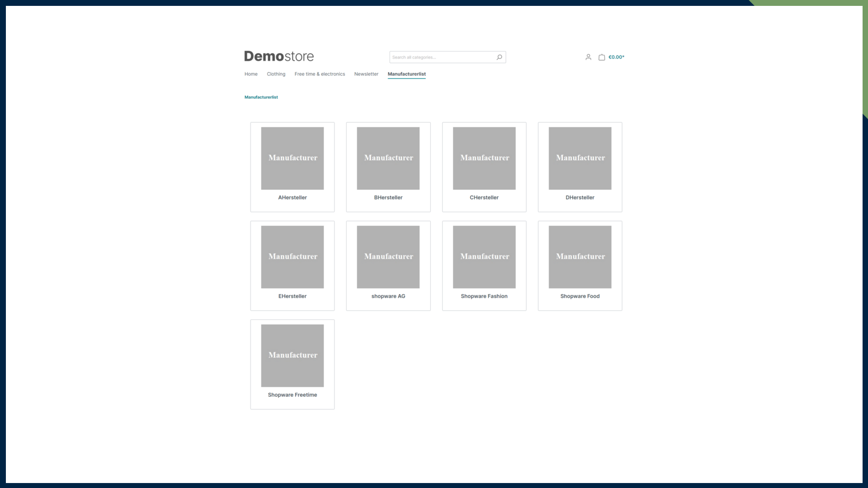
Task: Open the Clothing category
Action: [x=276, y=74]
